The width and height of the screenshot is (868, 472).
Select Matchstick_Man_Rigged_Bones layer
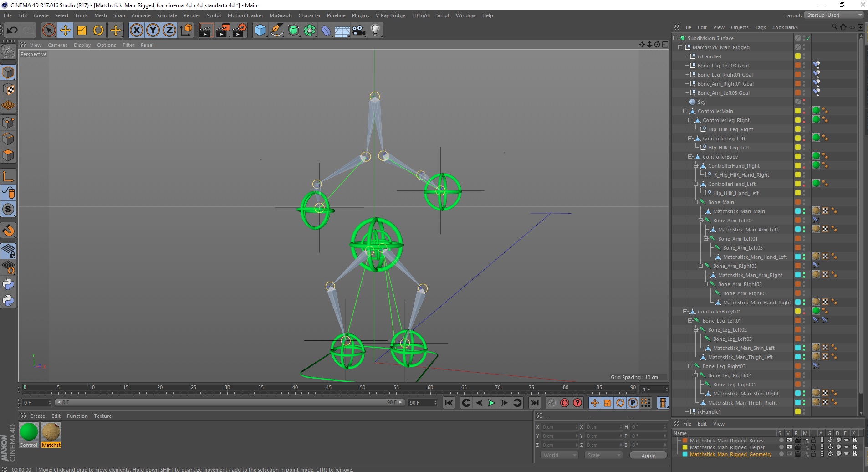click(x=726, y=441)
